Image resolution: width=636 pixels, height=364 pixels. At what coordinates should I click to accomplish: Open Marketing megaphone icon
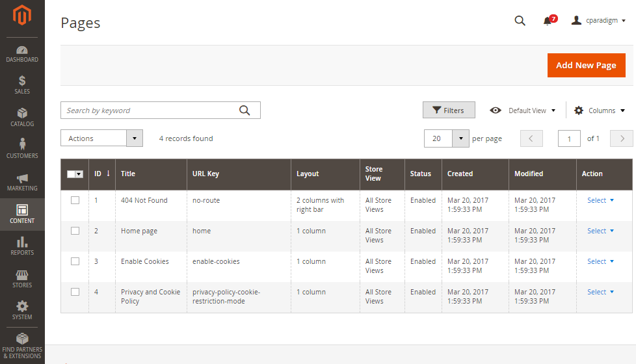[x=22, y=178]
